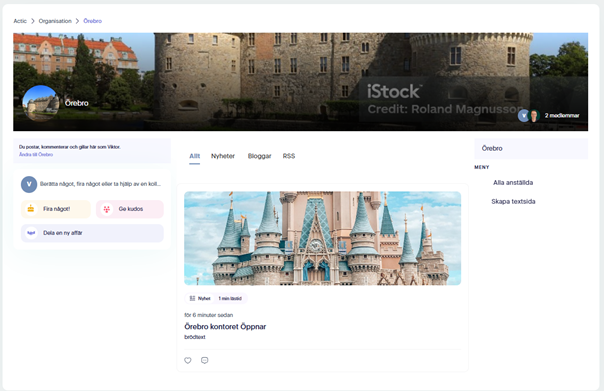Select the RSS tab
Viewport: 604px width, 391px height.
coord(289,156)
